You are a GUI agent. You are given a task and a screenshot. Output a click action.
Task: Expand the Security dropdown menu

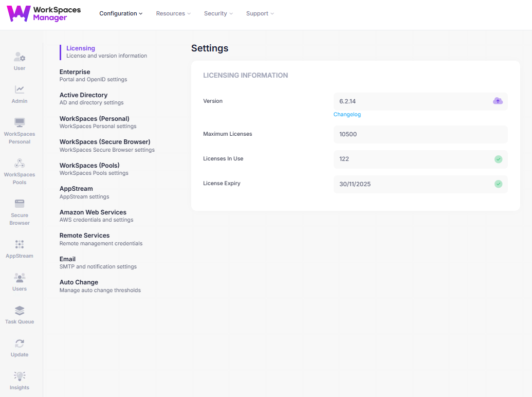coord(218,14)
